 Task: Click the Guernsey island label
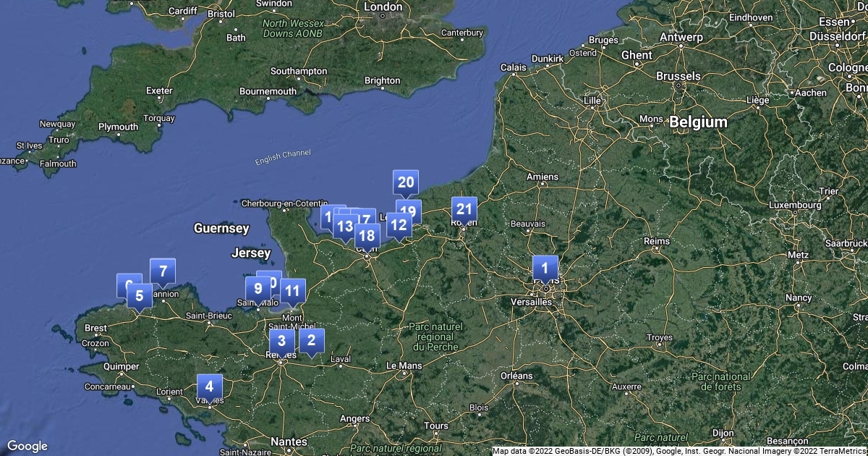pos(221,229)
